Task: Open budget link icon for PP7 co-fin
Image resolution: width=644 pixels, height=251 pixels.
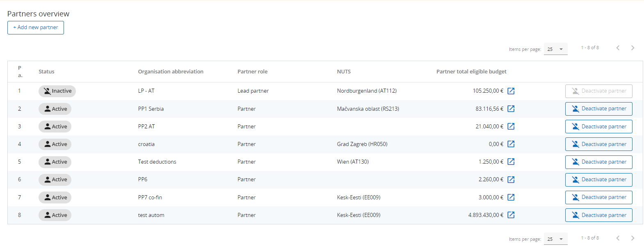Action: [x=511, y=197]
